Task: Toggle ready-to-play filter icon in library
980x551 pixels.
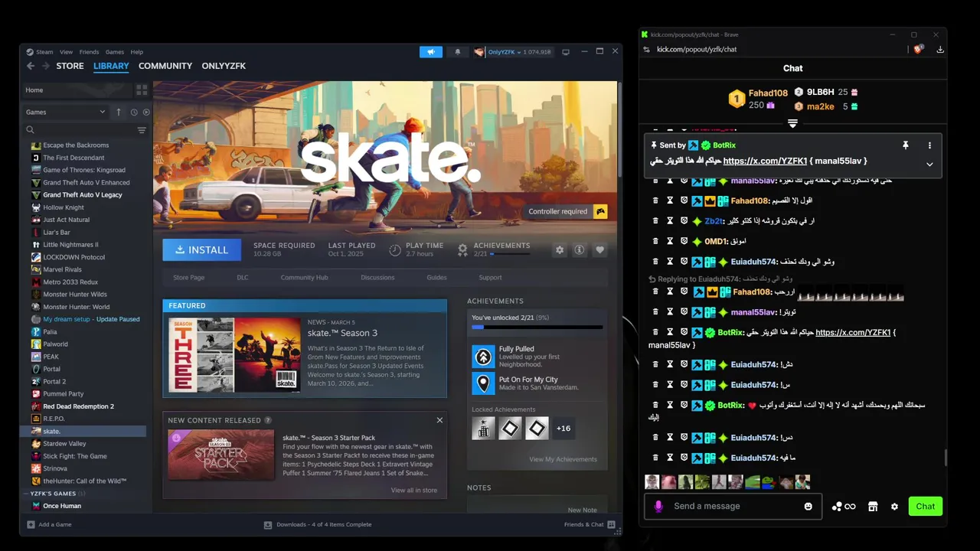Action: [146, 112]
